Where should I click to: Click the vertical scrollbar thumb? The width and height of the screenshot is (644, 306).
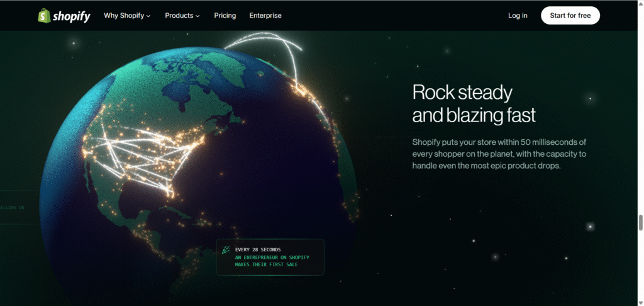(640, 222)
